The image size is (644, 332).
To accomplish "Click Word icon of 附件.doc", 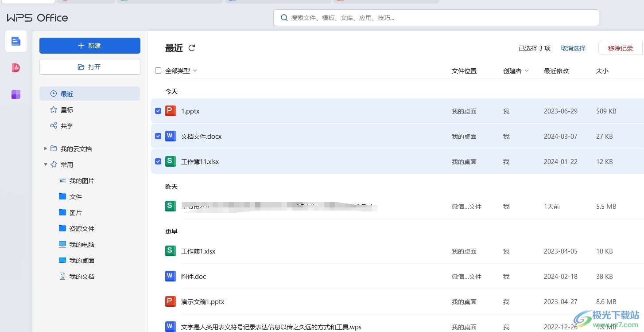I will (x=171, y=276).
